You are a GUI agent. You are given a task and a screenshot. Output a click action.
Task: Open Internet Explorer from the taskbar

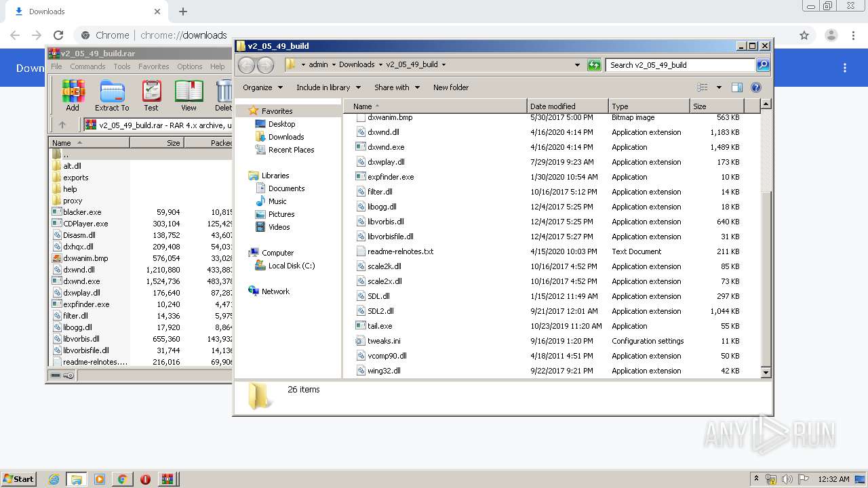tap(54, 479)
